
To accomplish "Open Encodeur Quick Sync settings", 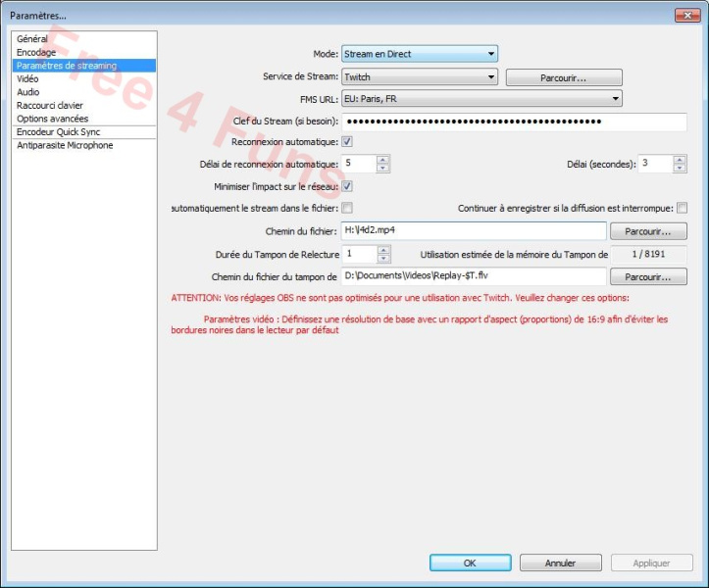I will 58,131.
